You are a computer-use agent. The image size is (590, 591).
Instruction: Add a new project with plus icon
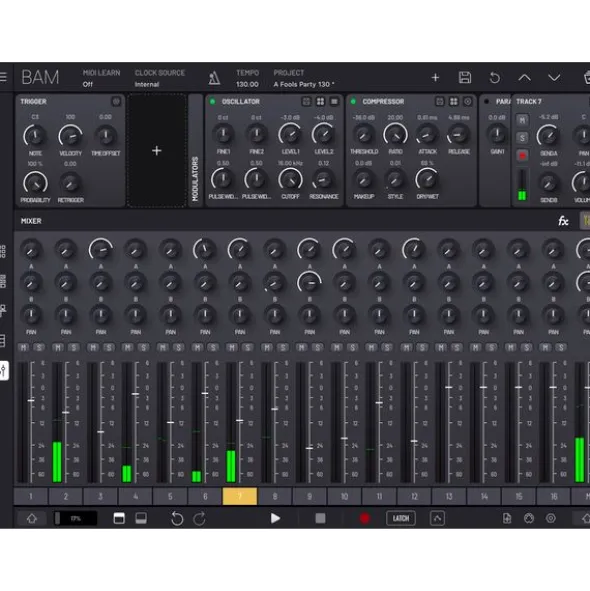(x=435, y=78)
